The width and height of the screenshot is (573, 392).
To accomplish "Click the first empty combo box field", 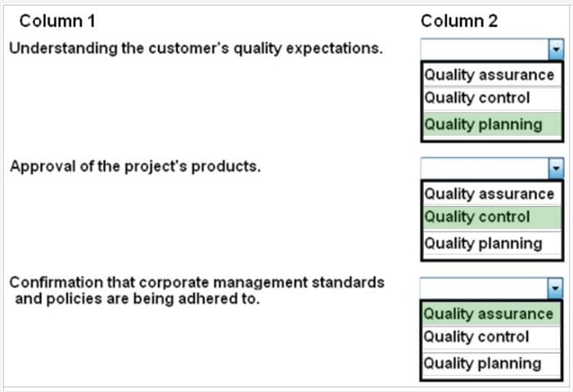I will click(x=485, y=49).
